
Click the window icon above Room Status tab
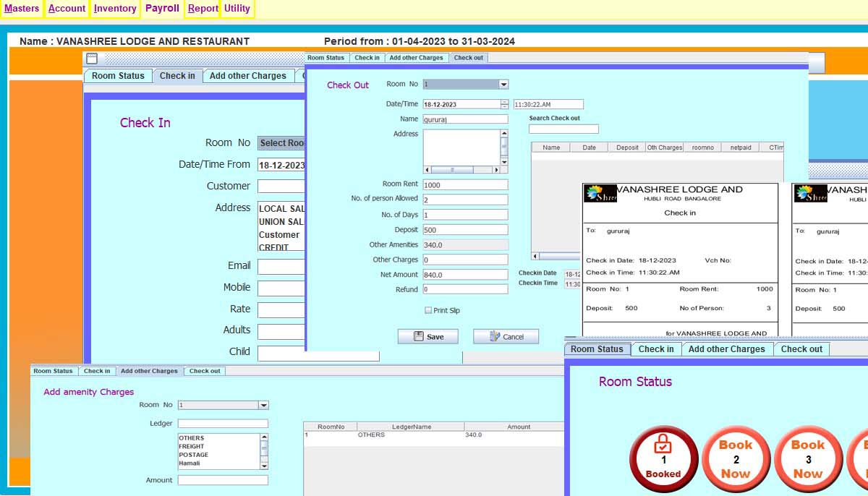tap(92, 59)
